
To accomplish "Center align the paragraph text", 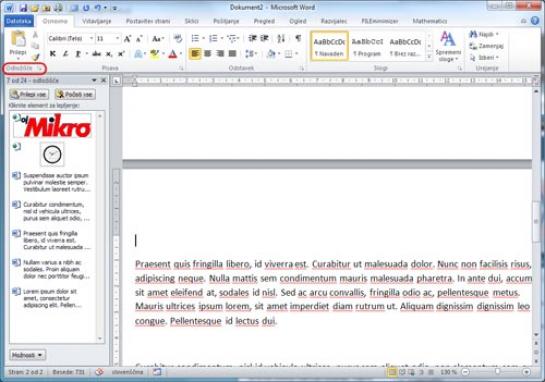I will 208,54.
